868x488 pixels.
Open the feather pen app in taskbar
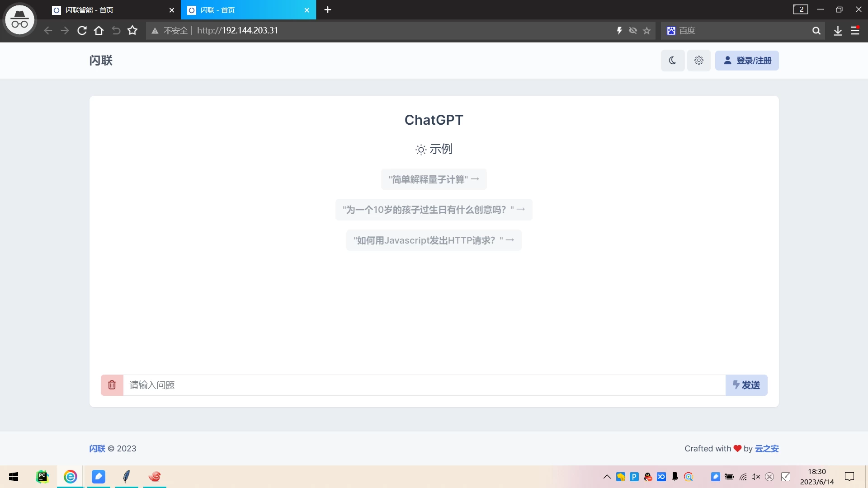pyautogui.click(x=127, y=477)
